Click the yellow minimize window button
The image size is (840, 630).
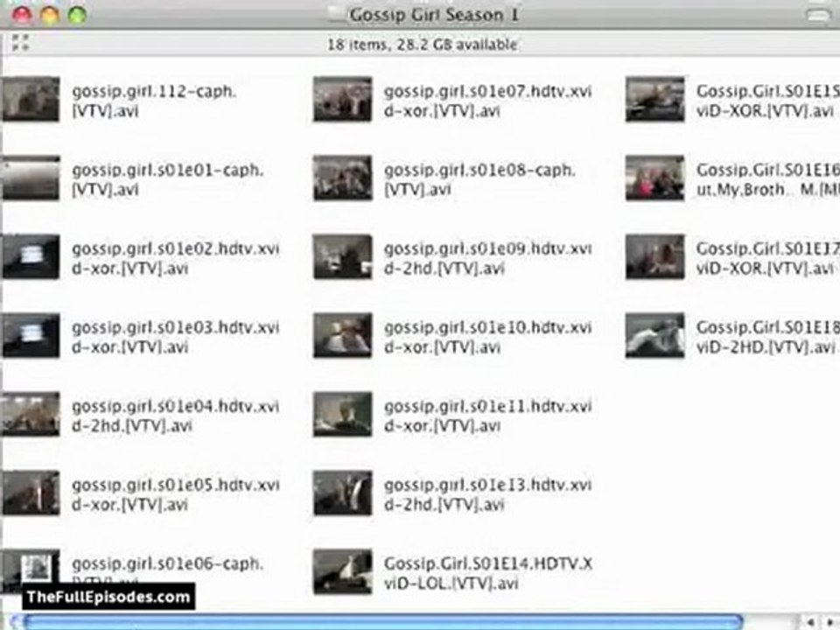click(49, 15)
